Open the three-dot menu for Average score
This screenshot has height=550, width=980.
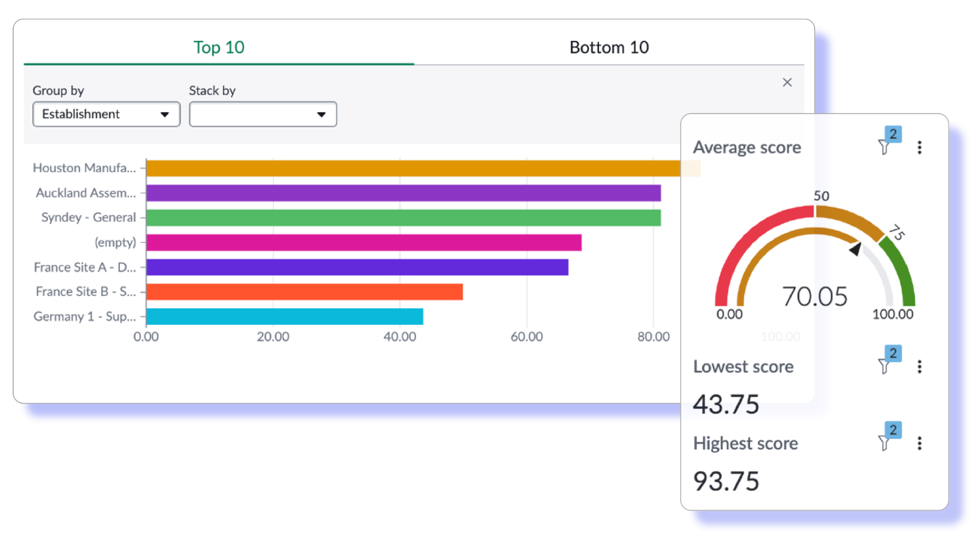[x=919, y=147]
